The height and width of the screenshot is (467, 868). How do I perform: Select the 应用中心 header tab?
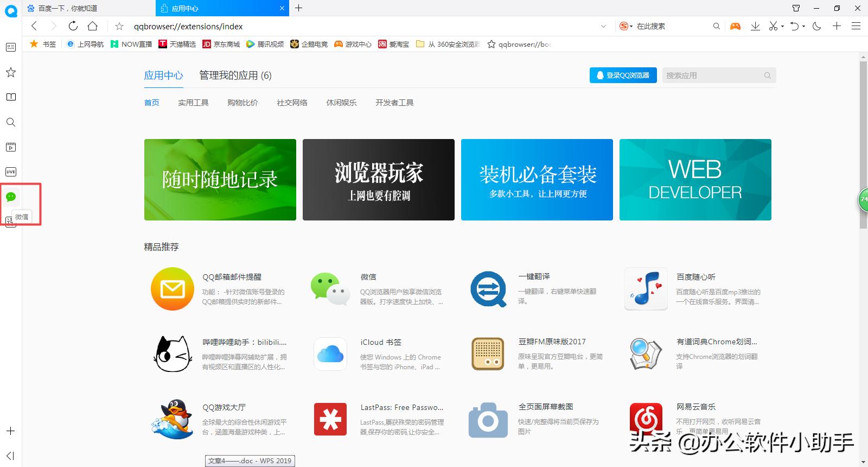163,75
